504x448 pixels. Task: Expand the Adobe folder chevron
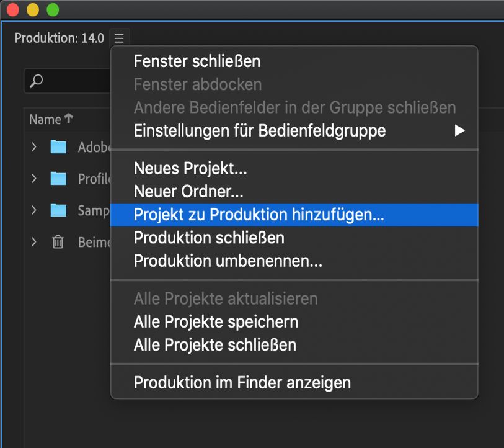tap(34, 147)
